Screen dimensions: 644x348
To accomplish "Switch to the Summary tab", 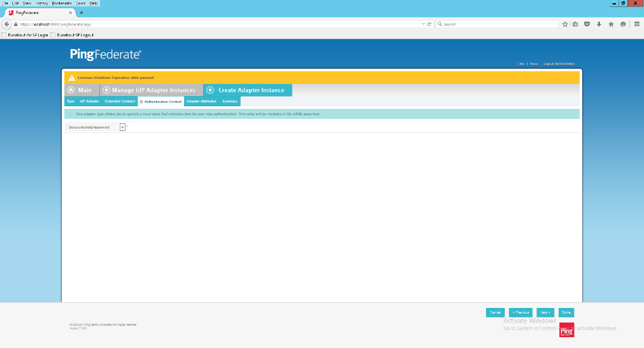I will (230, 101).
